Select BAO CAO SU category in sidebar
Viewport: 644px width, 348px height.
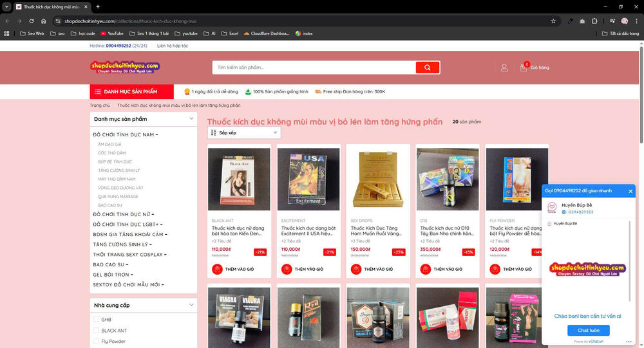pyautogui.click(x=108, y=264)
